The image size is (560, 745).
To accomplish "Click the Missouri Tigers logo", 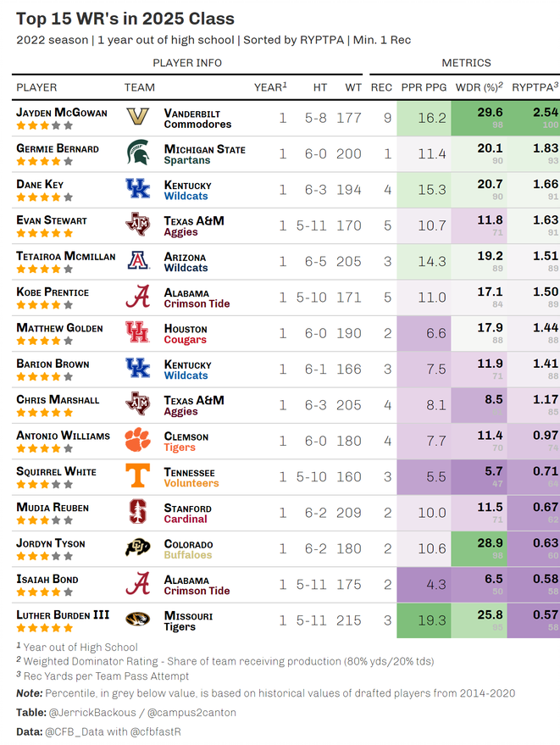I will [137, 620].
